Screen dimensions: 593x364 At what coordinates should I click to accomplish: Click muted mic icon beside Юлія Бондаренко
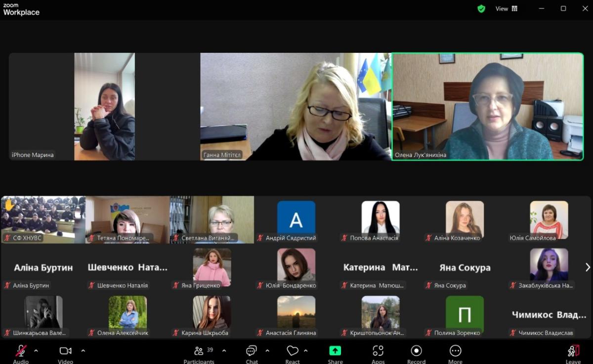pos(260,285)
